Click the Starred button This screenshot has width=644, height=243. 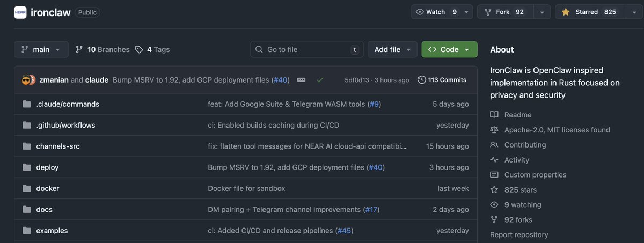point(589,12)
